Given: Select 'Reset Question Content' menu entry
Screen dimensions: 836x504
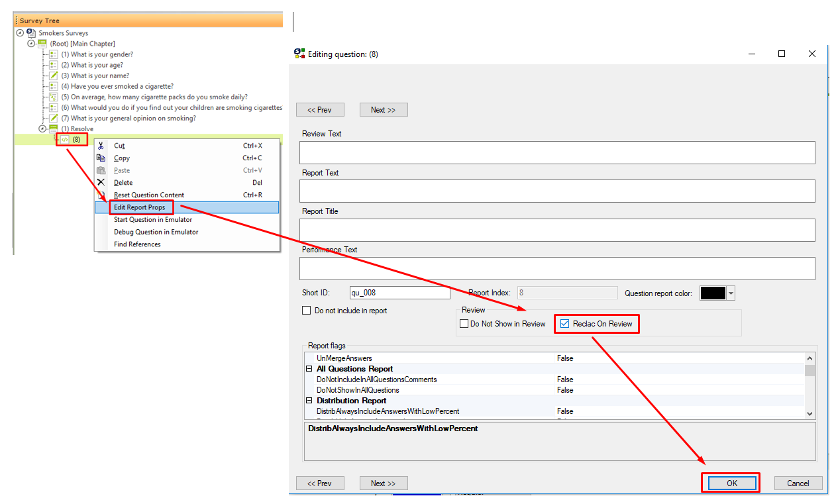Looking at the screenshot, I should click(187, 195).
